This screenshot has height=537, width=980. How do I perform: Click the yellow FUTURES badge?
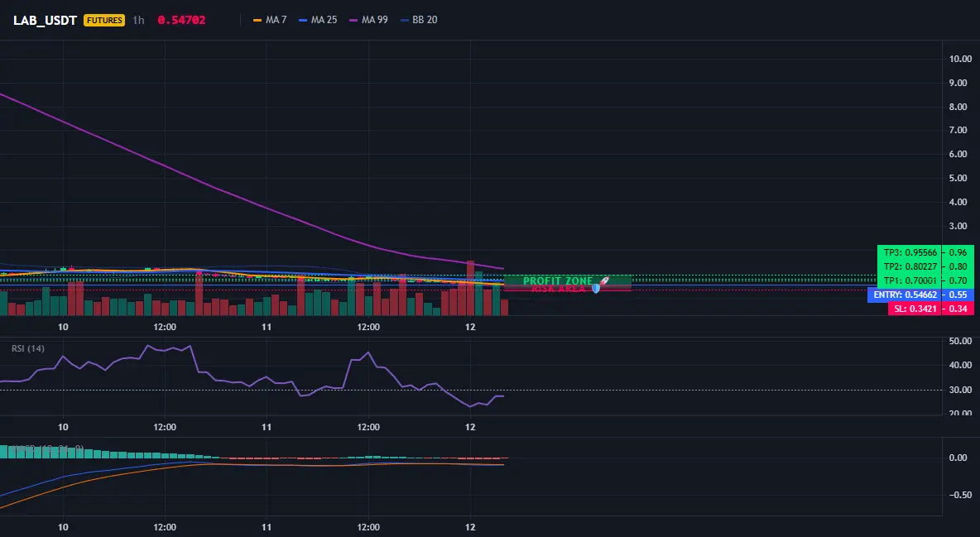click(x=104, y=20)
